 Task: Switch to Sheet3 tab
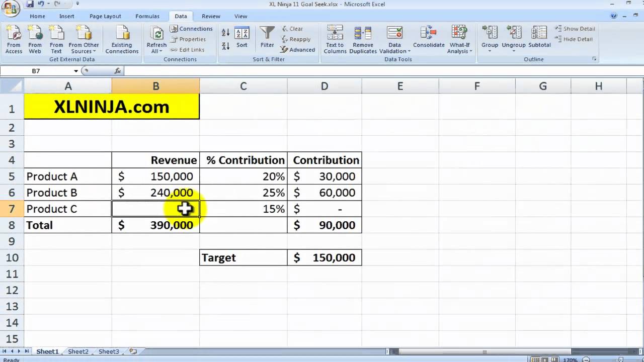(109, 351)
